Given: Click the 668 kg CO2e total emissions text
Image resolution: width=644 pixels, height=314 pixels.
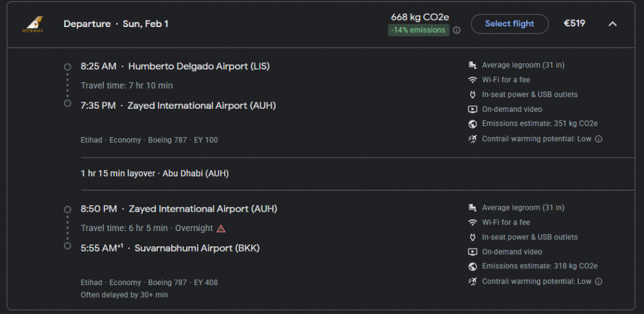Looking at the screenshot, I should (418, 17).
